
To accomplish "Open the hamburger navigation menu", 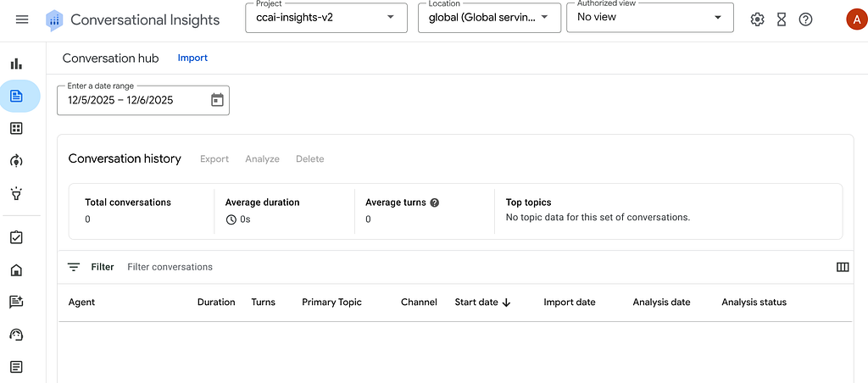I will [x=22, y=20].
